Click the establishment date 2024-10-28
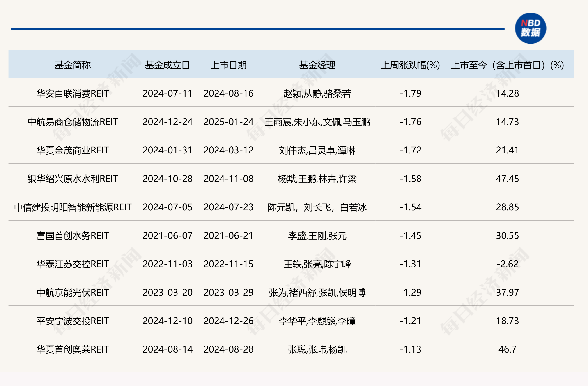This screenshot has width=588, height=386. click(168, 179)
